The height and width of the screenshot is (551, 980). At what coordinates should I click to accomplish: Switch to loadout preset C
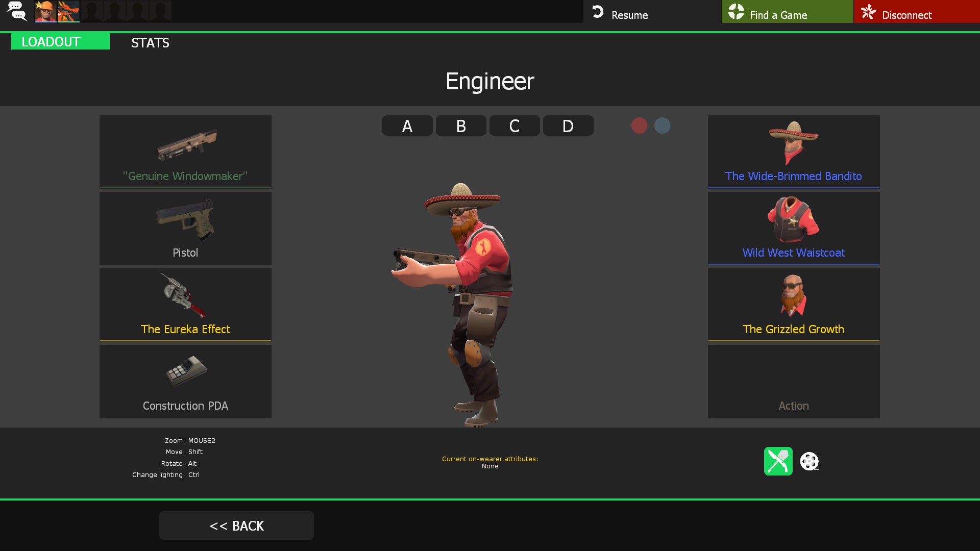pyautogui.click(x=514, y=126)
